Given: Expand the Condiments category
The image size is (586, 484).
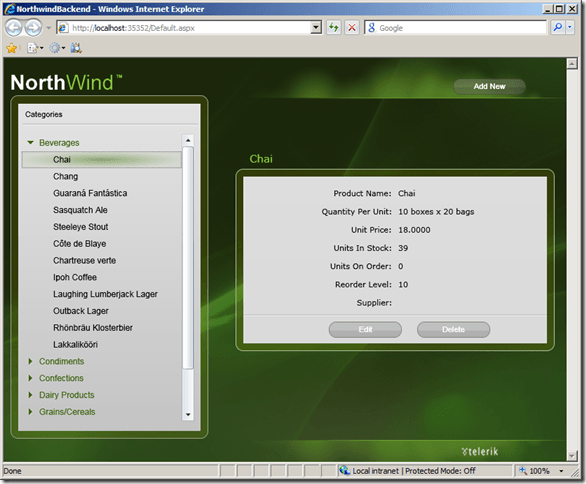Looking at the screenshot, I should [31, 361].
